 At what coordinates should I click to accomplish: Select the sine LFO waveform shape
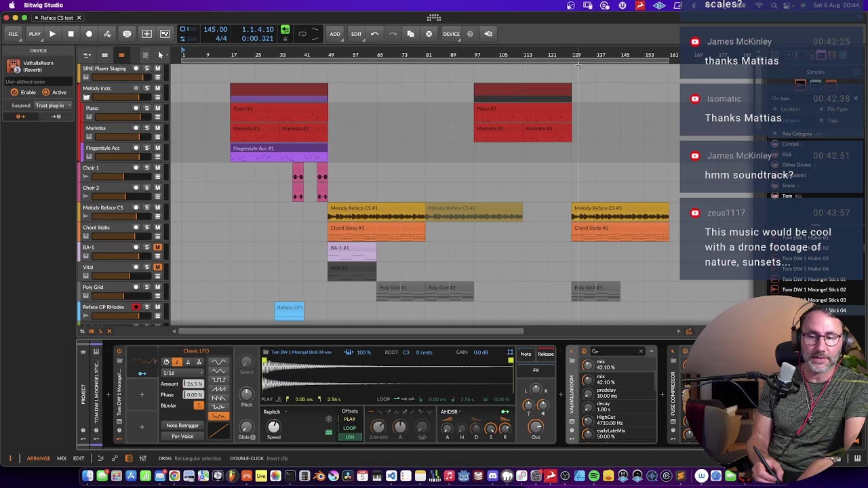218,361
